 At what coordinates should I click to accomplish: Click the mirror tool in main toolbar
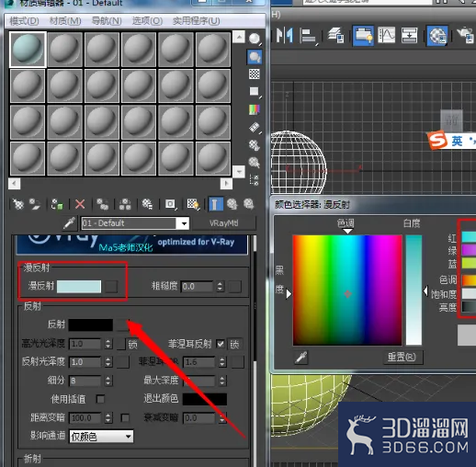(x=285, y=36)
